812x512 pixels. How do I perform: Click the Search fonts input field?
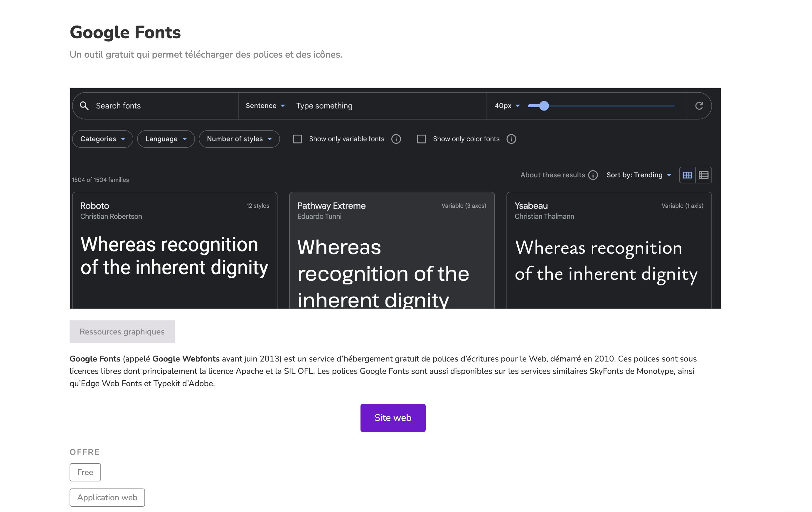(162, 106)
